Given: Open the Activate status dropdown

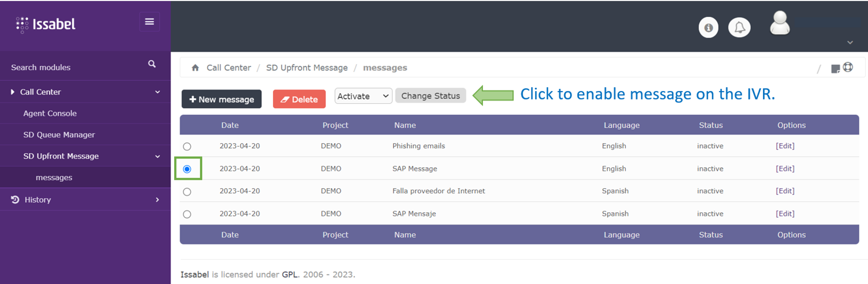Looking at the screenshot, I should point(363,96).
